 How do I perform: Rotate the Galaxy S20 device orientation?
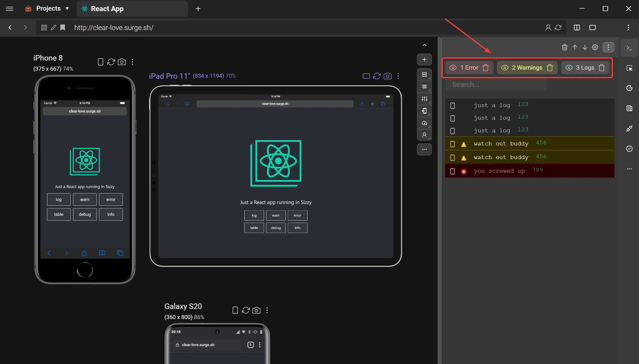[235, 310]
